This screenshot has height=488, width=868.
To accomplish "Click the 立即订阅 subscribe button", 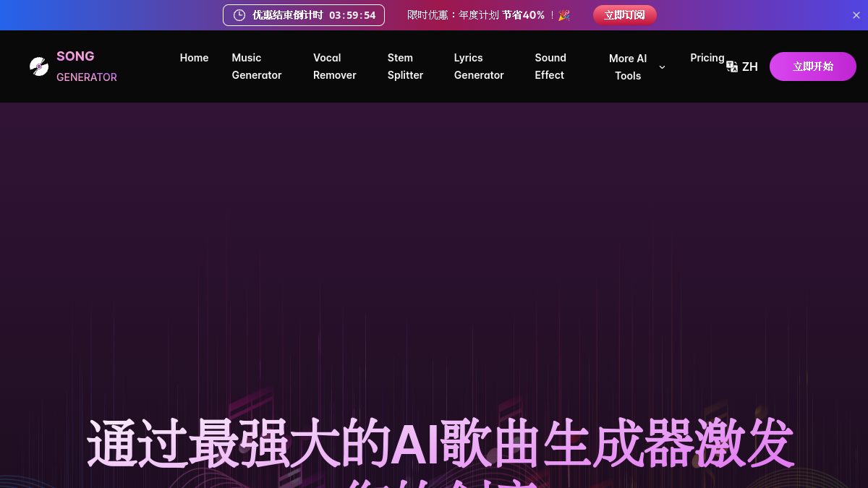I will [x=625, y=15].
